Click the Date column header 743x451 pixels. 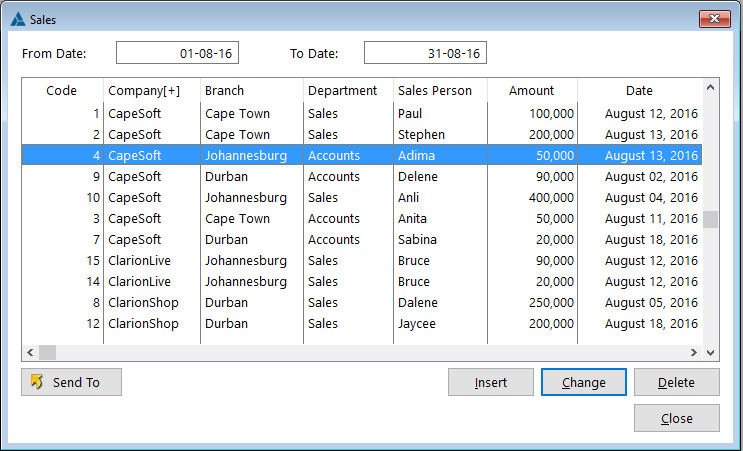point(639,91)
